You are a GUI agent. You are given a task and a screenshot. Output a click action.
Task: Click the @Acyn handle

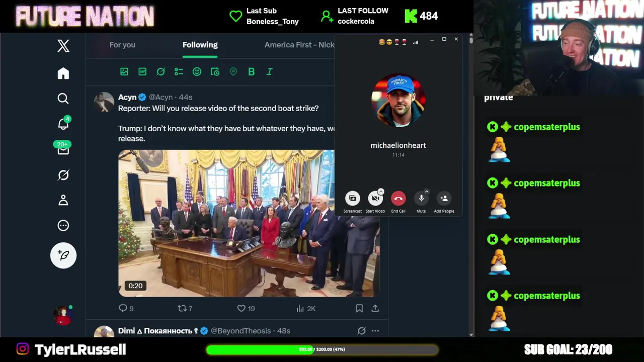[x=160, y=97]
